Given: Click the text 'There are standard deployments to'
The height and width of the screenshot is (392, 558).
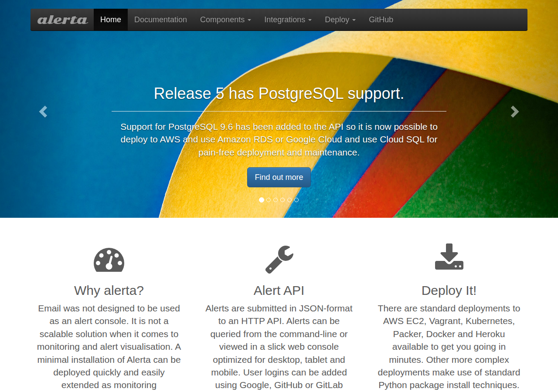Looking at the screenshot, I should pyautogui.click(x=449, y=308).
